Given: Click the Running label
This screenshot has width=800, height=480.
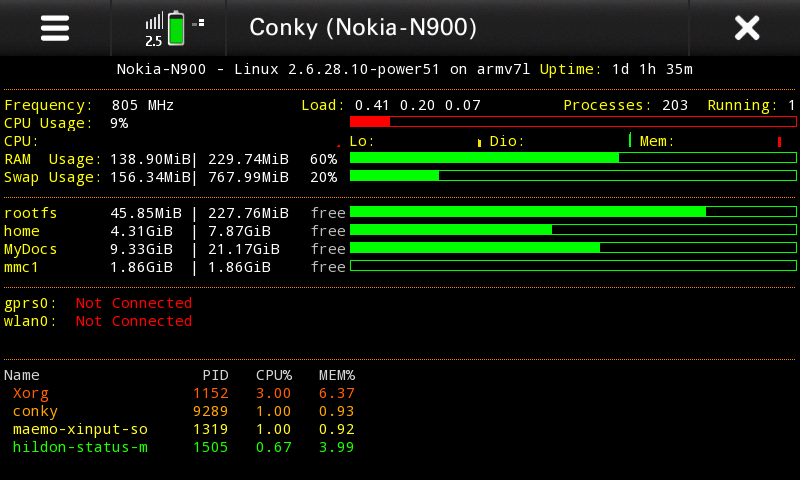Looking at the screenshot, I should click(x=742, y=106).
